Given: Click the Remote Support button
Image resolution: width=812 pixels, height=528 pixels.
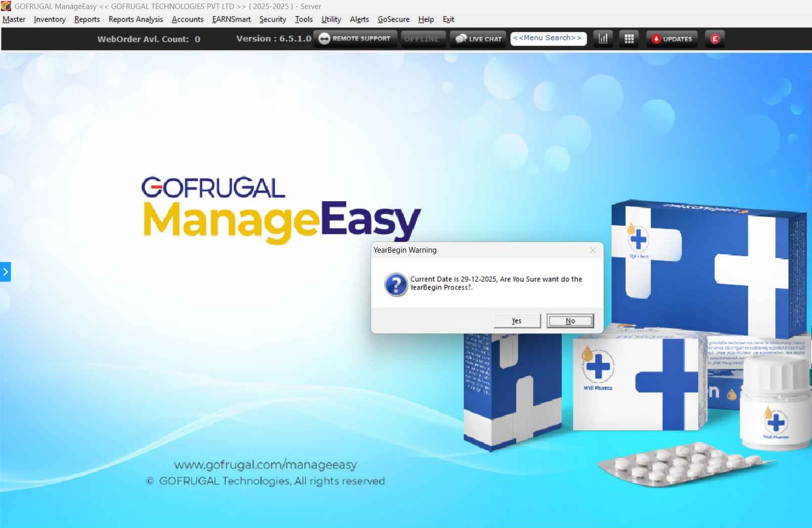Looking at the screenshot, I should 355,39.
